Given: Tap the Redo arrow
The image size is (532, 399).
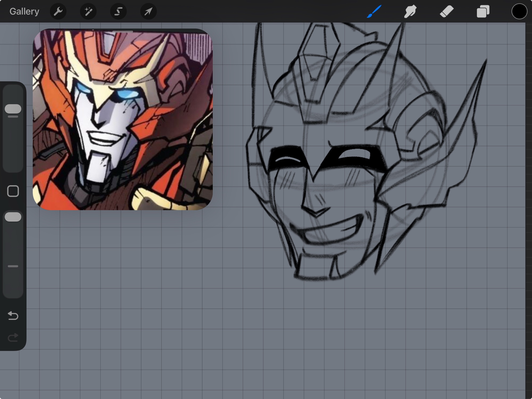Looking at the screenshot, I should pos(13,338).
